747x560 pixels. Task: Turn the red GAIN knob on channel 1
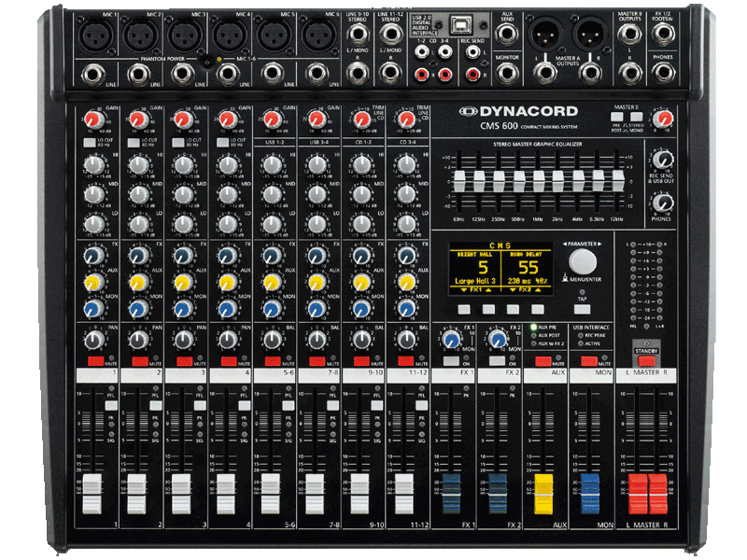point(93,119)
